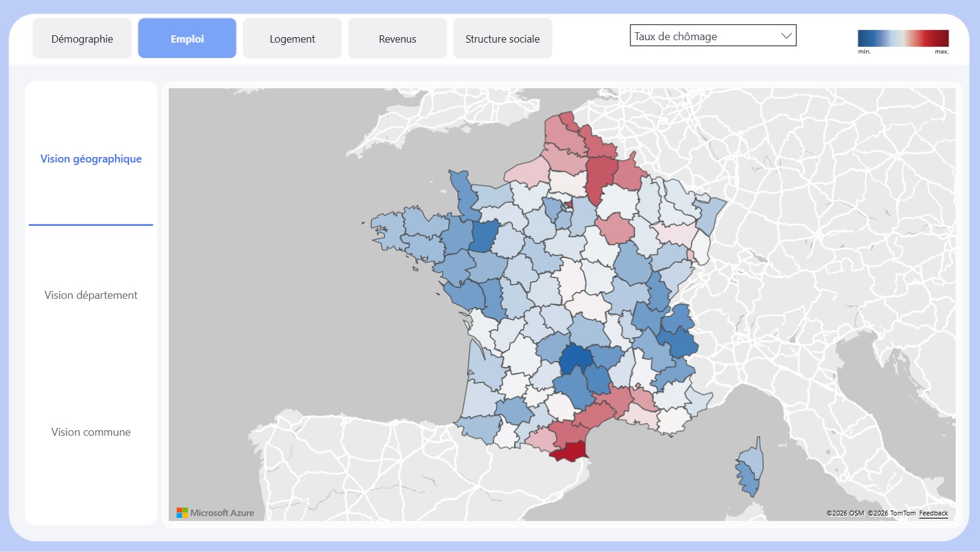Select the Structure sociale tab
The height and width of the screenshot is (552, 980).
(x=502, y=38)
